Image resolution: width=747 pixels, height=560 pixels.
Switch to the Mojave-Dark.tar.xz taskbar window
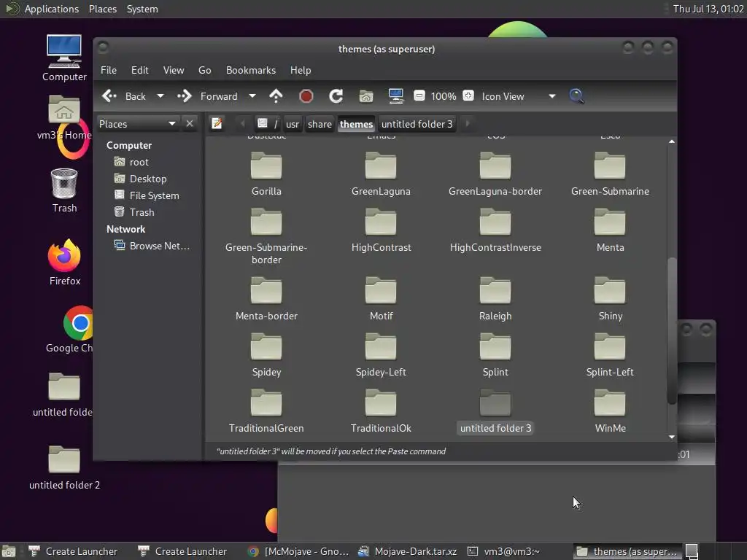407,551
